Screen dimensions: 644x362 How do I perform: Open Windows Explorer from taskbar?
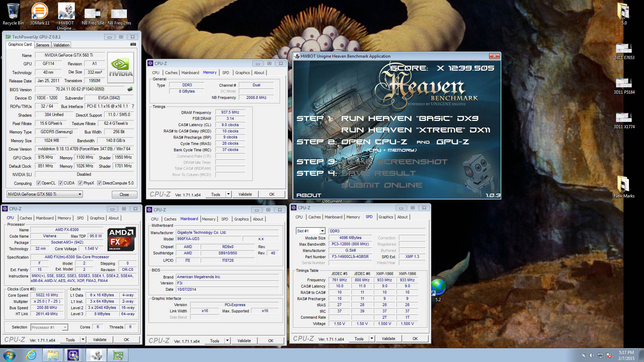click(53, 355)
